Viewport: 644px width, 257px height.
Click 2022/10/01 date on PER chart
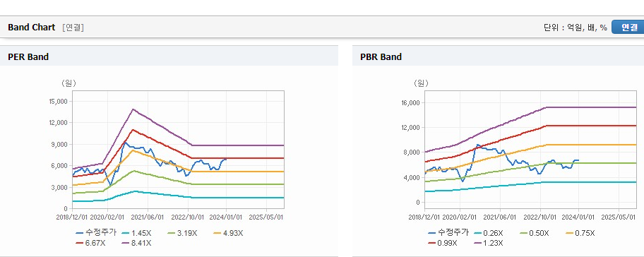coord(188,217)
